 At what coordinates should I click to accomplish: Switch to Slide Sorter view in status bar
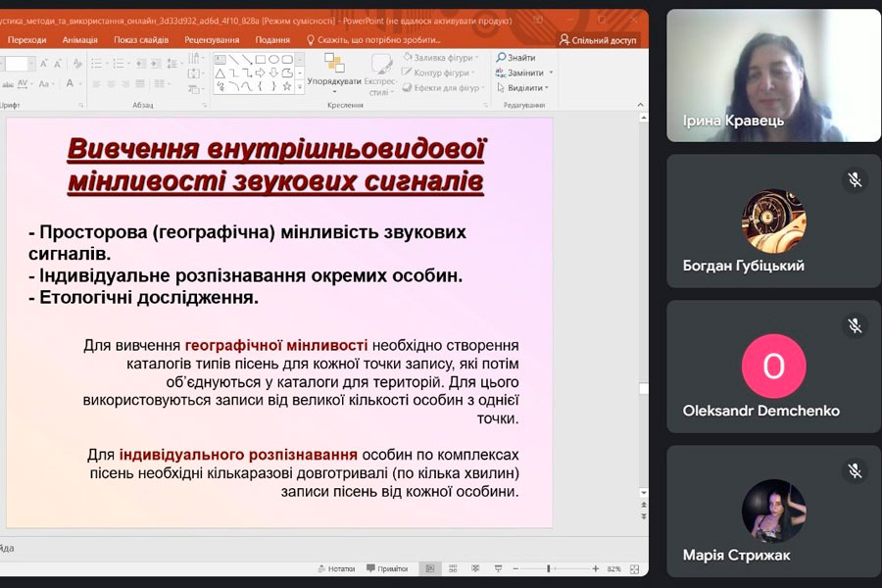point(452,568)
